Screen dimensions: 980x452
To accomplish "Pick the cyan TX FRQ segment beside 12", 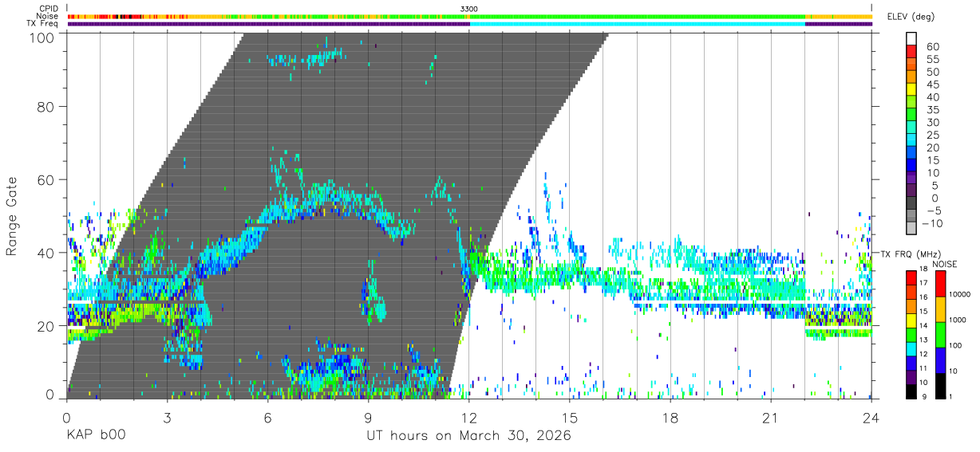I will pyautogui.click(x=912, y=349).
